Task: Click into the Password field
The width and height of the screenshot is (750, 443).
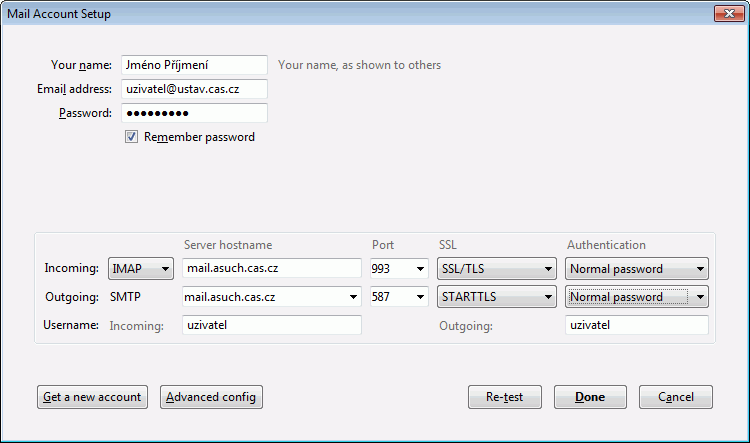Action: coord(194,113)
